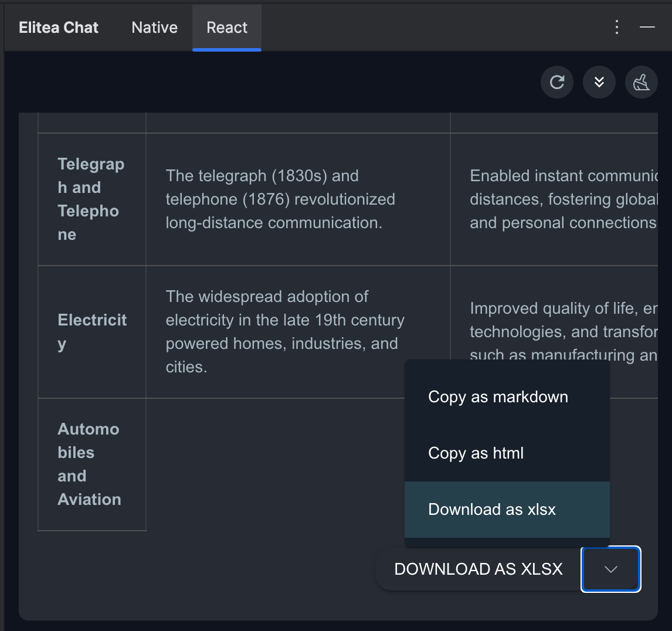Open the vertical three-dot options menu
Image resolution: width=672 pixels, height=631 pixels.
click(617, 27)
